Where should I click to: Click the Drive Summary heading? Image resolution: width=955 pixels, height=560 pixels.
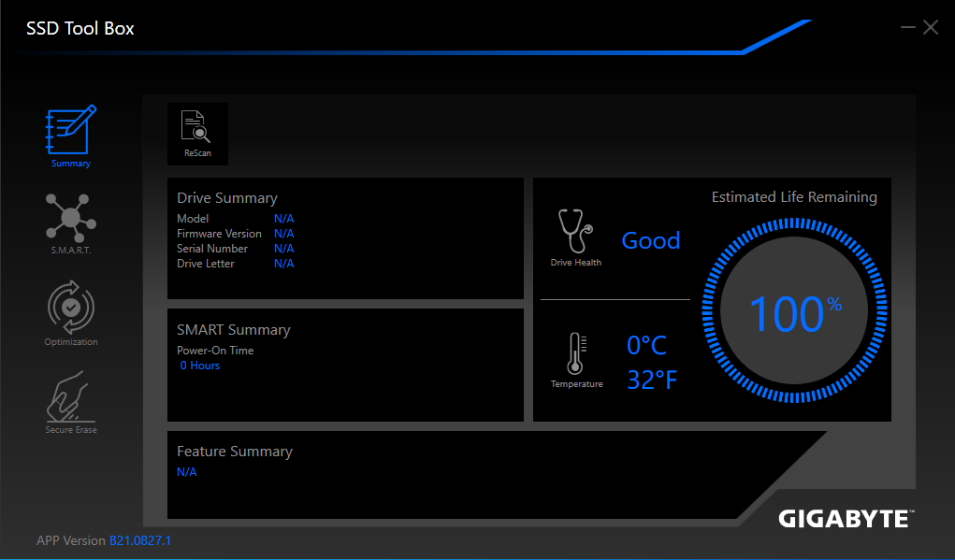point(227,198)
